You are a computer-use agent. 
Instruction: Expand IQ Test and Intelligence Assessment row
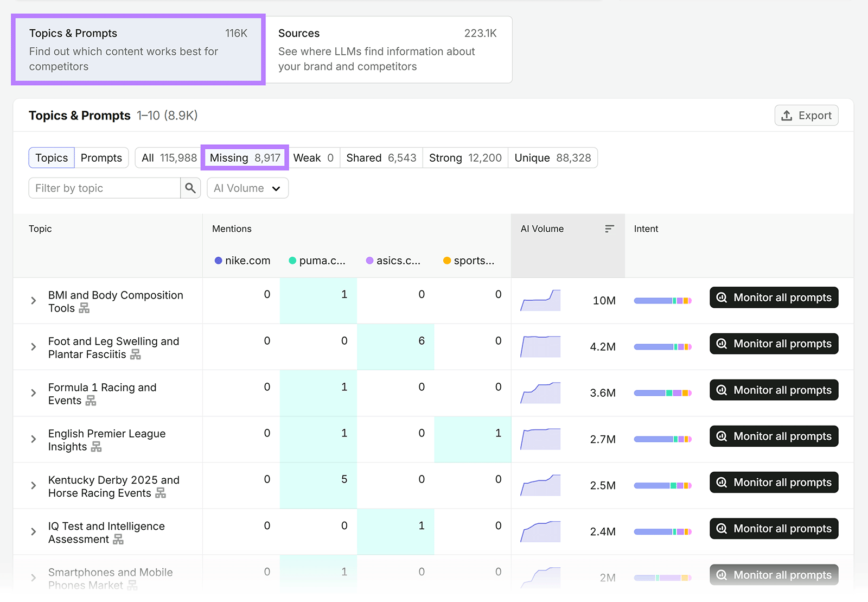tap(34, 531)
